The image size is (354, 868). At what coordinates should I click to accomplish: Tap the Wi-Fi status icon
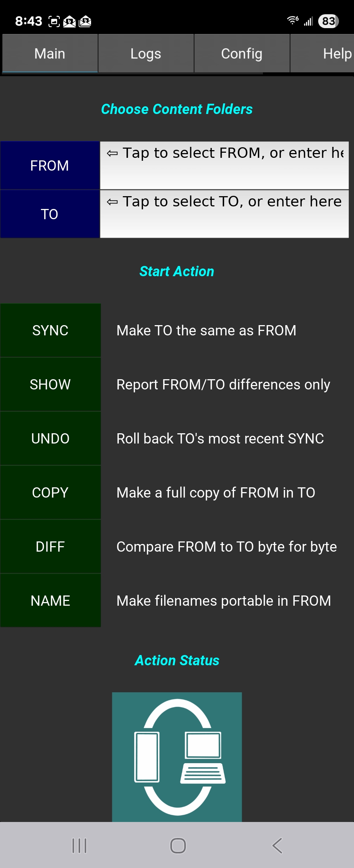(293, 20)
